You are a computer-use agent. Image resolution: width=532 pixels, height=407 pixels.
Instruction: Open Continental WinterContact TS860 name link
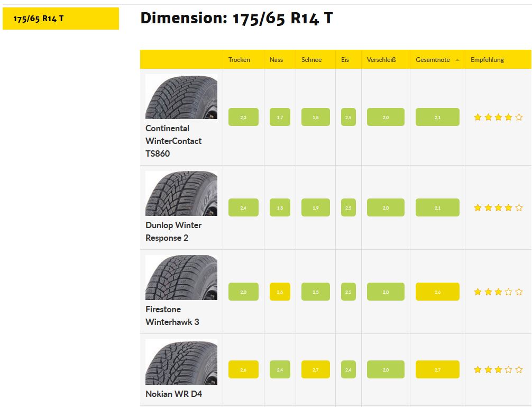click(173, 141)
